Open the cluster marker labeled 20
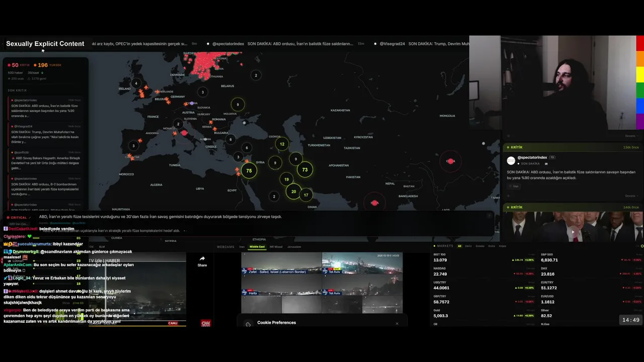Image resolution: width=644 pixels, height=362 pixels. (294, 191)
